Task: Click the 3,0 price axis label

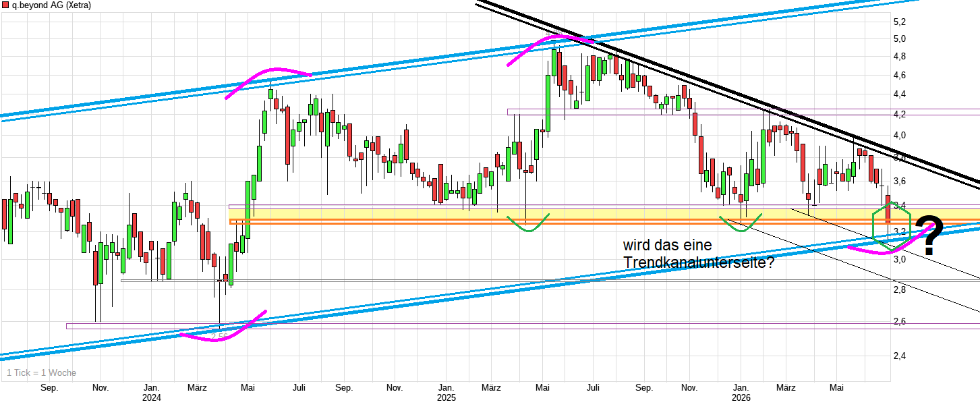Action: point(899,259)
